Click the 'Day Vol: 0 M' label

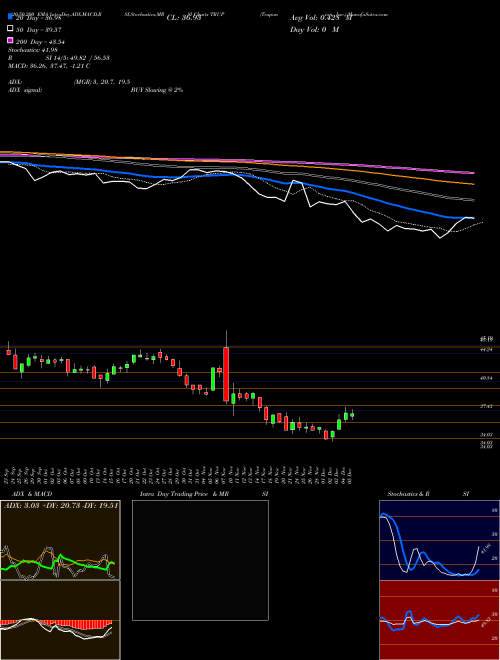pyautogui.click(x=314, y=30)
